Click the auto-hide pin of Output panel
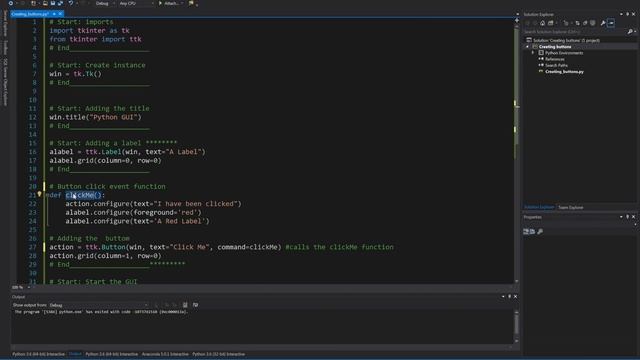The height and width of the screenshot is (360, 640). [509, 296]
